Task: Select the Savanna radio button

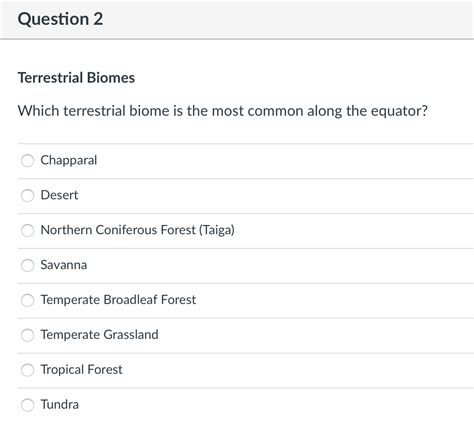Action: (x=27, y=265)
